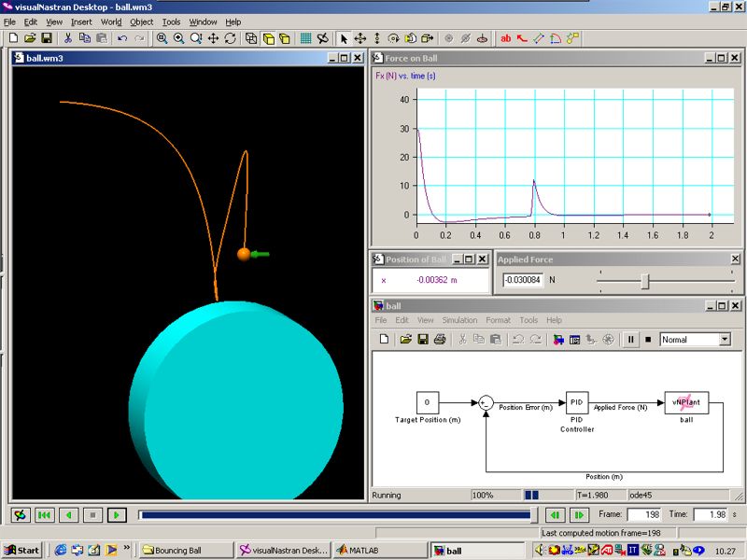
Task: Click the Simulink print icon
Action: [x=440, y=340]
